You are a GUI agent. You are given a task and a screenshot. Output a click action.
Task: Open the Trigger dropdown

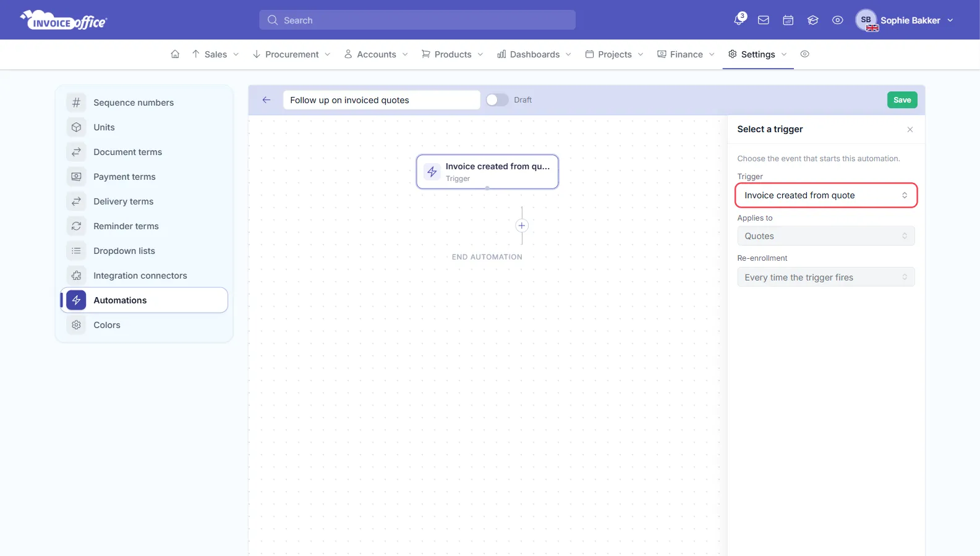(x=826, y=195)
